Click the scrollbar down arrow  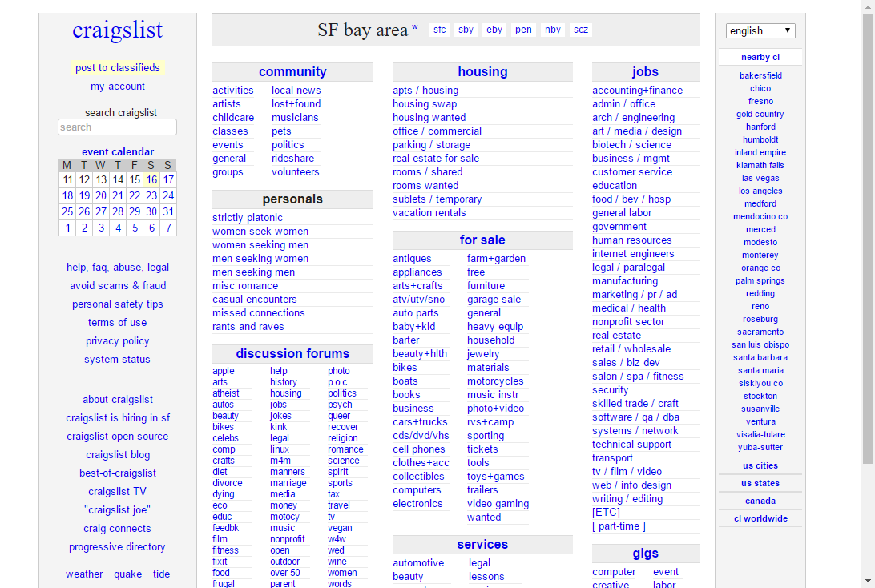(868, 581)
